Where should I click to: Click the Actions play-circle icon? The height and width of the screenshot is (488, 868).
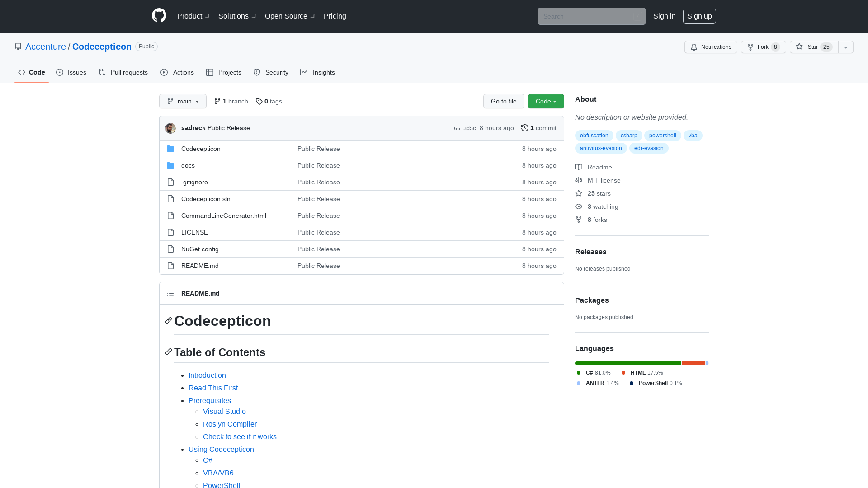tap(164, 72)
